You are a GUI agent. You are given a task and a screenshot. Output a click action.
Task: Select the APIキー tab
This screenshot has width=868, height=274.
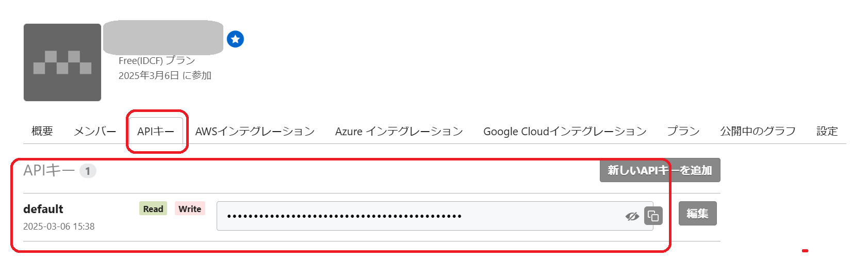(x=156, y=131)
